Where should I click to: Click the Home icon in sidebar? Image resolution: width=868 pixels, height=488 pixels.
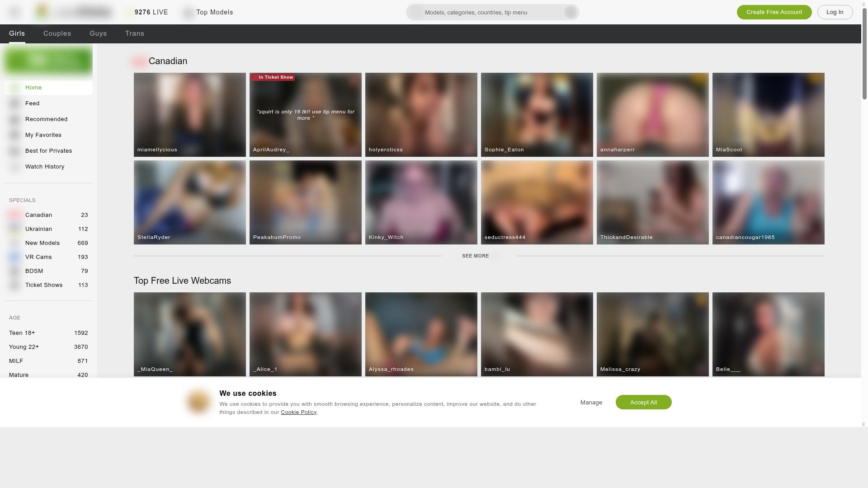(x=15, y=88)
